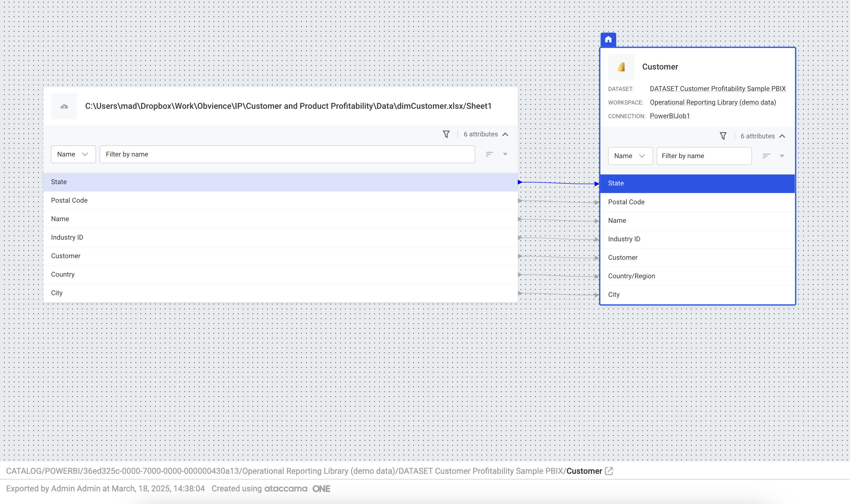850x504 pixels.
Task: Open the sort direction arrow on the dimCustomer card
Action: (x=505, y=154)
